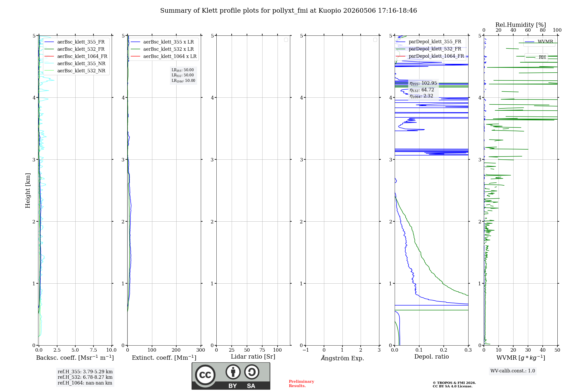The image size is (577, 392).
Task: Click the ref.H_355: 3.79-5.29 km text
Action: [x=85, y=372]
